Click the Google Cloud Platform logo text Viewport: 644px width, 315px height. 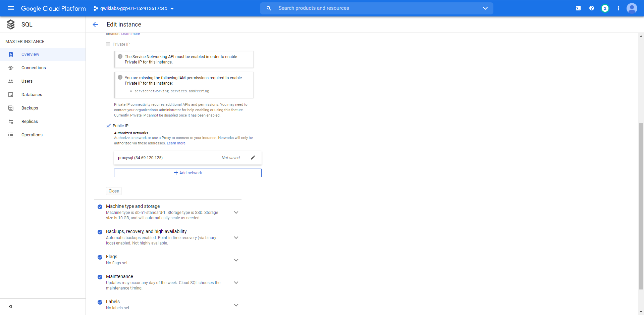click(53, 8)
